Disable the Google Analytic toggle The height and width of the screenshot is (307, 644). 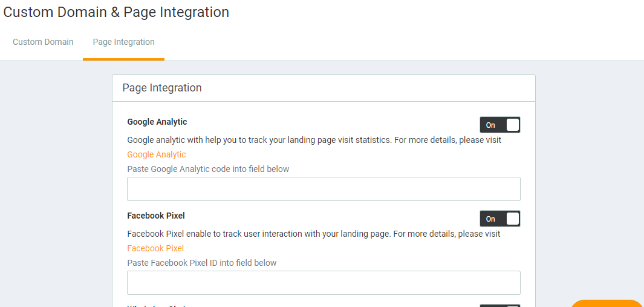click(x=499, y=125)
